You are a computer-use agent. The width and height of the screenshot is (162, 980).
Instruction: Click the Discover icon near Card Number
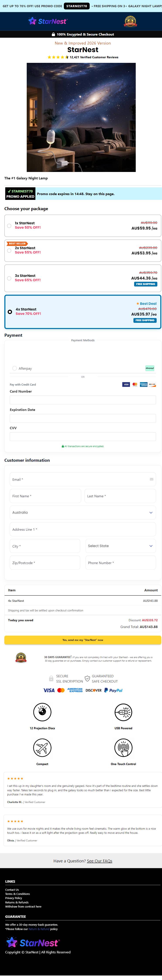[x=152, y=385]
